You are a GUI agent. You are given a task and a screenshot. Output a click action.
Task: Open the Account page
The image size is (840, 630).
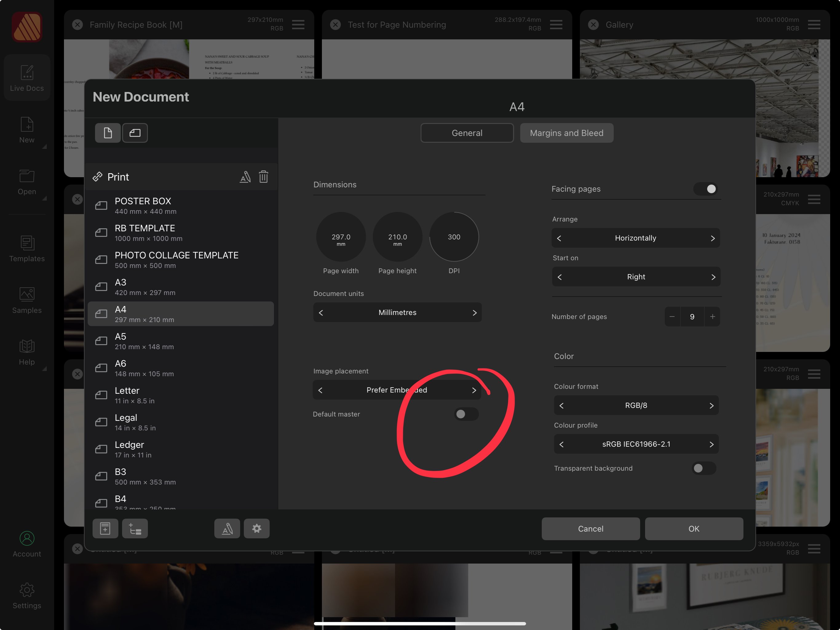(26, 544)
